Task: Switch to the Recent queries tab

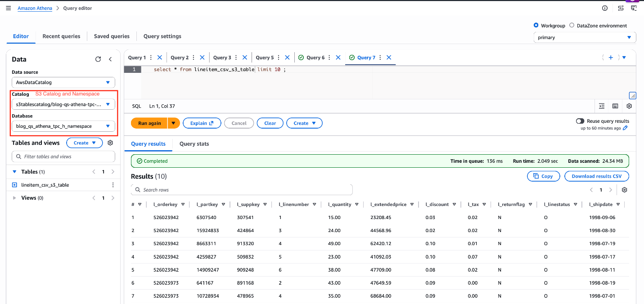Action: click(x=61, y=36)
